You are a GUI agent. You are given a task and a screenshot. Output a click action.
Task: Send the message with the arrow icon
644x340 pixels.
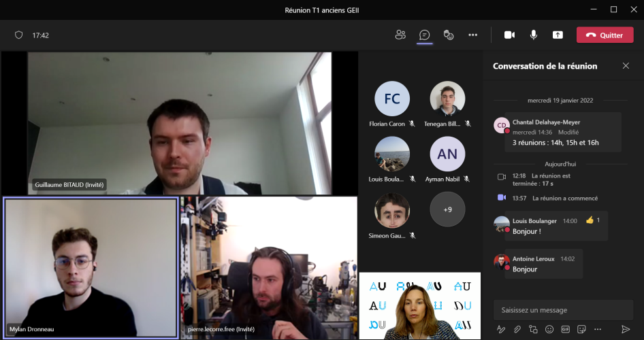pos(626,329)
